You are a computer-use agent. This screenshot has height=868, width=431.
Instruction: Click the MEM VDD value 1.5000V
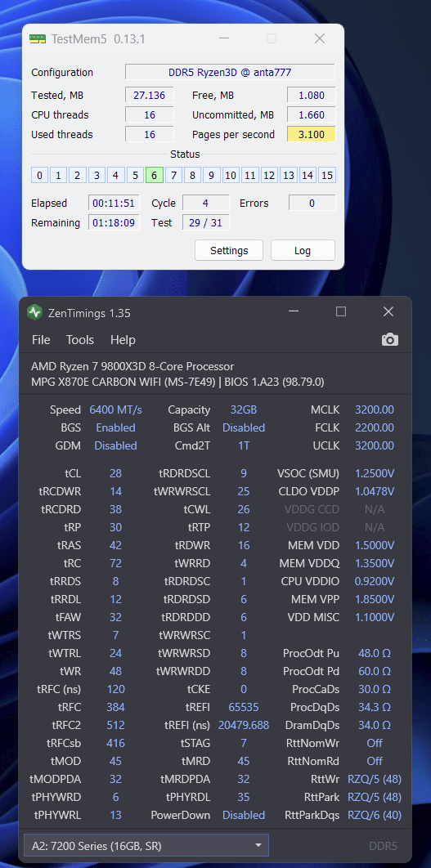click(x=375, y=545)
